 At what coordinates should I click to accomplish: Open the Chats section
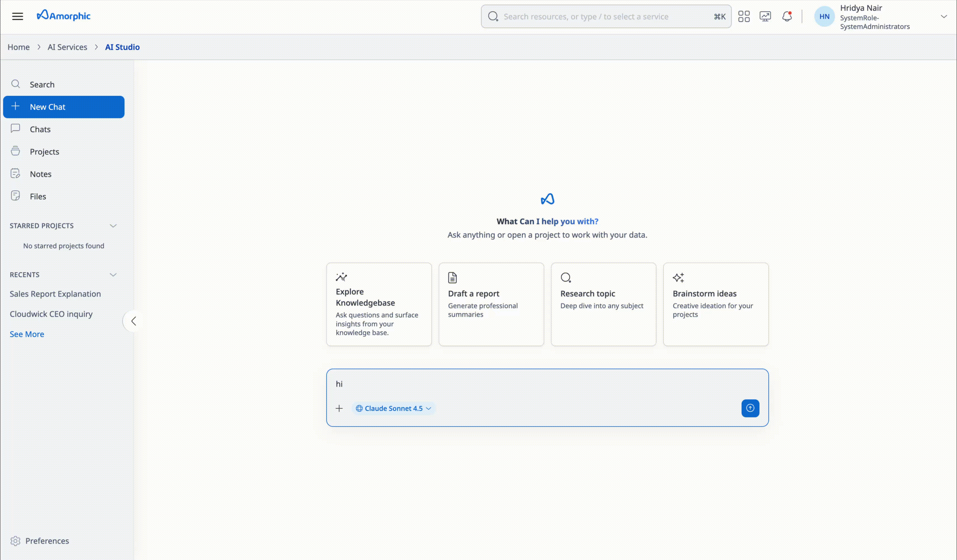[64, 129]
